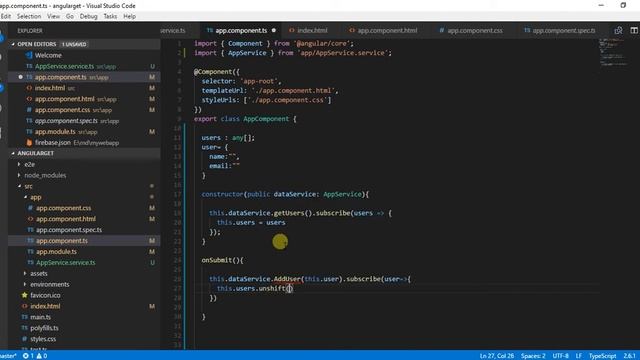The image size is (640, 360).
Task: Open the Selection menu
Action: (x=29, y=16)
